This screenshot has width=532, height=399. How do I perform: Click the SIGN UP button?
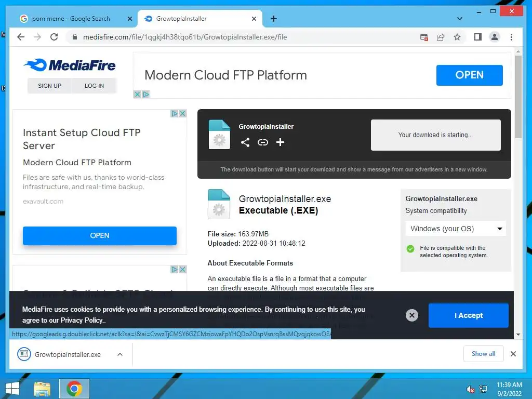[49, 86]
